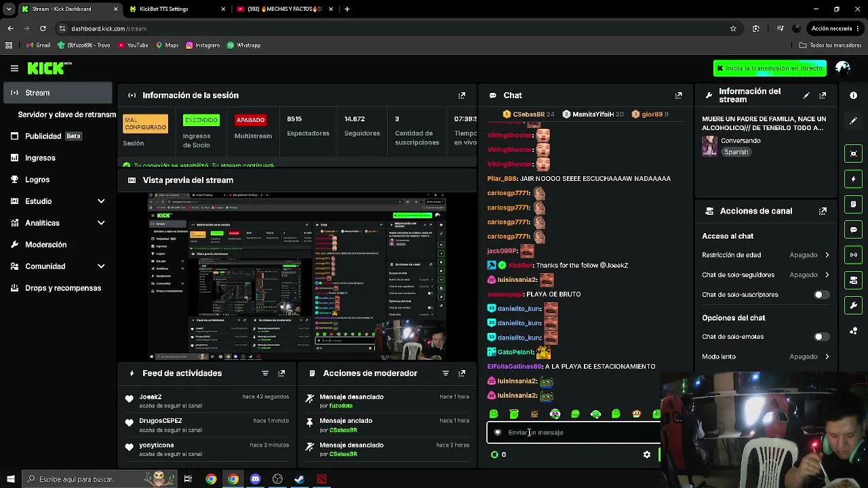Image resolution: width=868 pixels, height=488 pixels.
Task: Pop out the Acciones de moderador panel
Action: click(462, 373)
